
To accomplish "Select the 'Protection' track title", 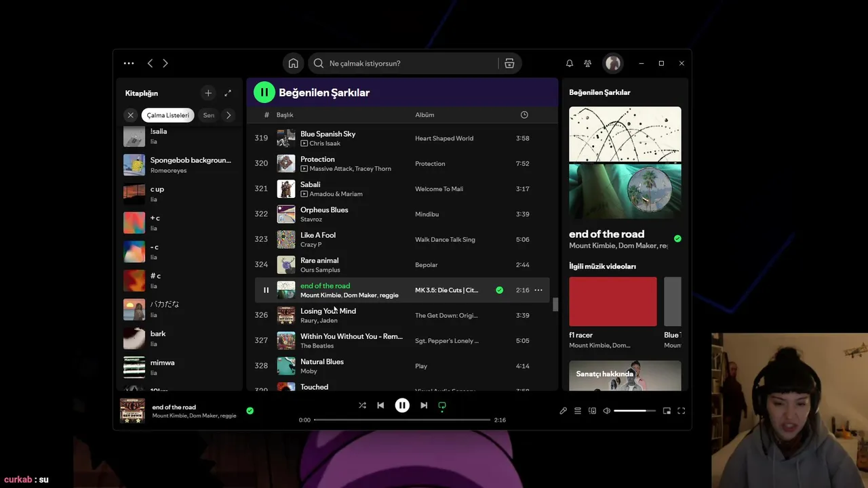I will pos(317,159).
